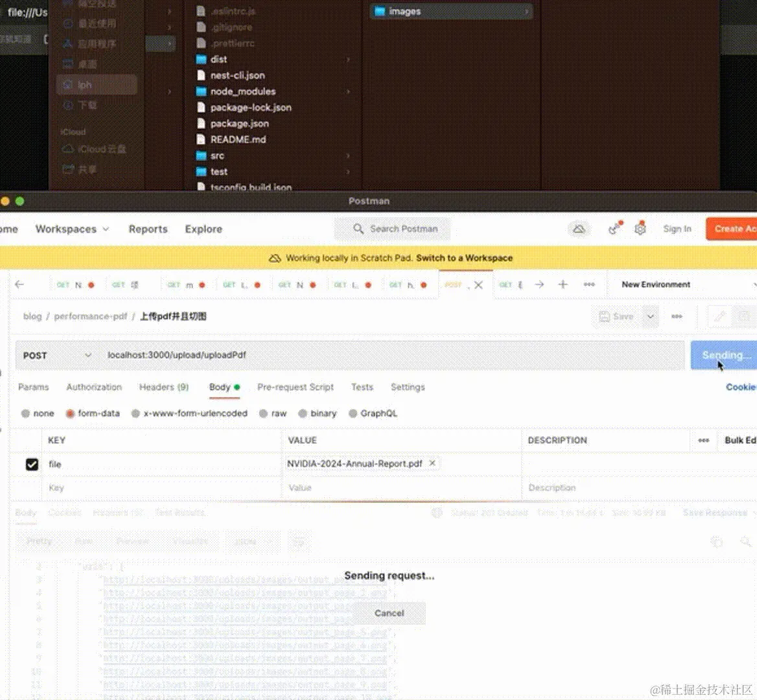Viewport: 757px width, 700px height.
Task: Click Switch to a Workspace link
Action: 465,258
